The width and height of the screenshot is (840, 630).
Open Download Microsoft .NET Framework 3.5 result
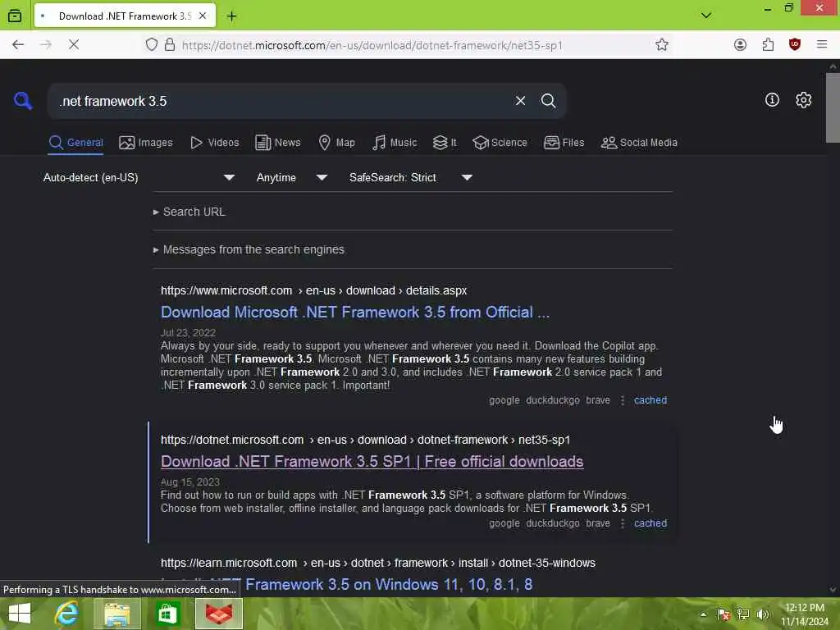[355, 313]
